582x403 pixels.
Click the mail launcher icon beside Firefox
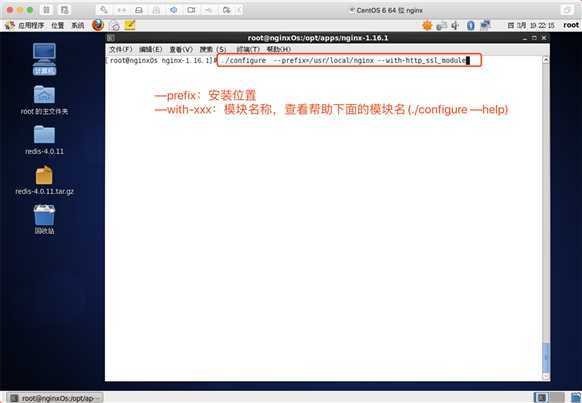pyautogui.click(x=115, y=26)
